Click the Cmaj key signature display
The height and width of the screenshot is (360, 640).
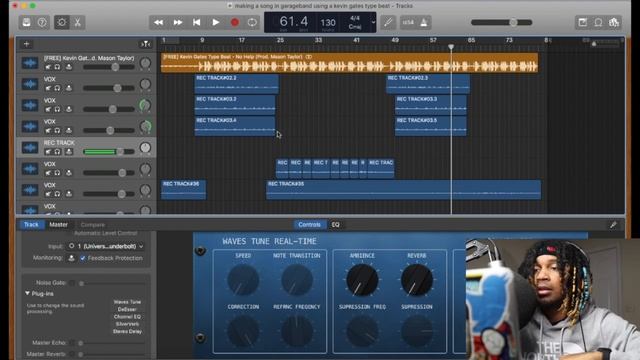355,27
